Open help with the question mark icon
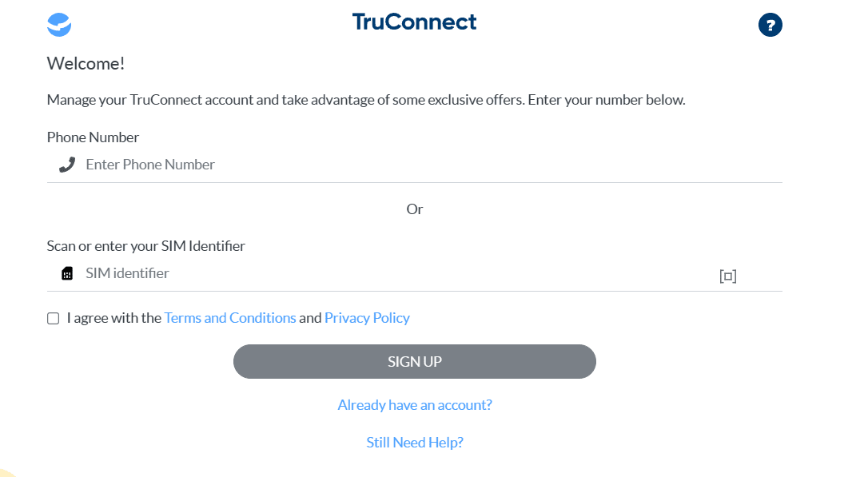868x477 pixels. click(770, 25)
